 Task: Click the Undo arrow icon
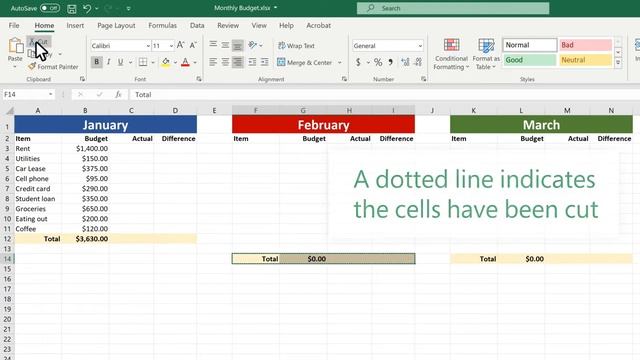coord(87,8)
